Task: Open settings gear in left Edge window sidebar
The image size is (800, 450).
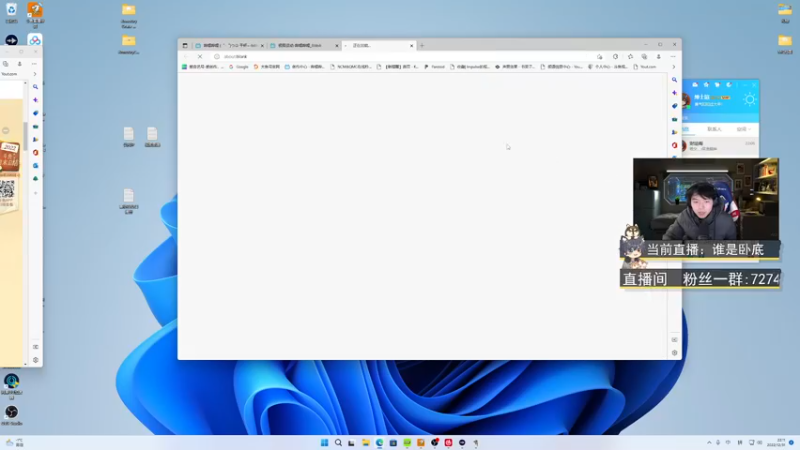Action: (36, 360)
